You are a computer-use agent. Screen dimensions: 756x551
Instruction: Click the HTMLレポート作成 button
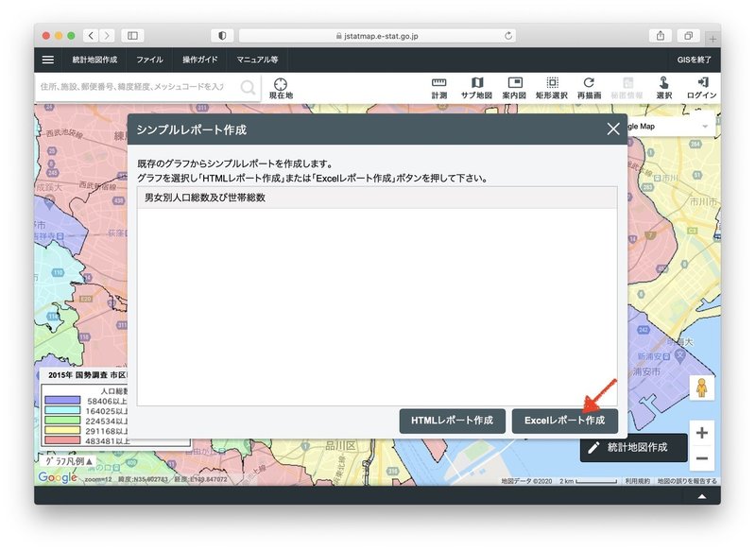(x=453, y=421)
